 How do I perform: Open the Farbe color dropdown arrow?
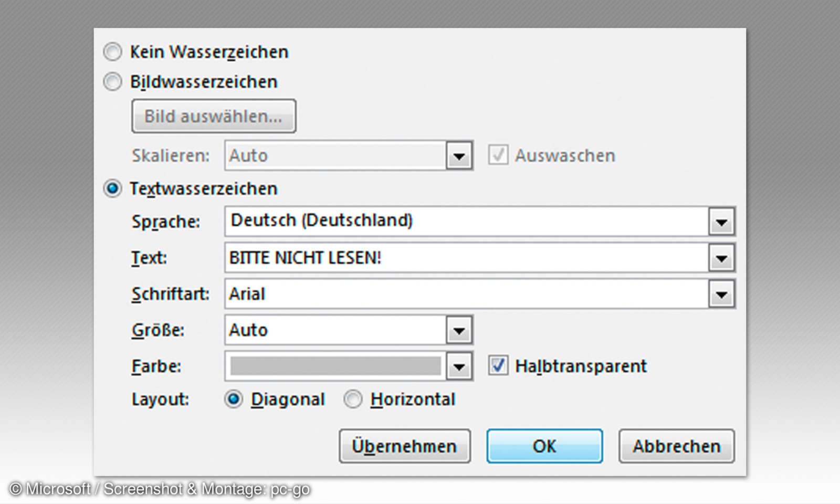click(x=459, y=366)
